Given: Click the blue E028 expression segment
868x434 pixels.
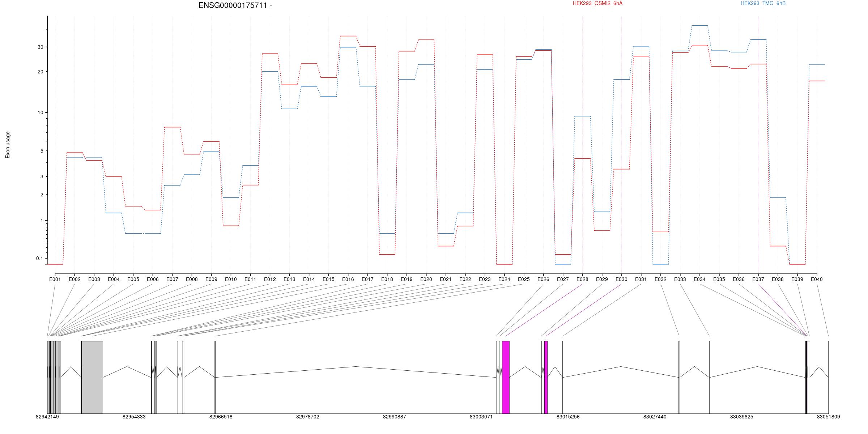Looking at the screenshot, I should (582, 116).
